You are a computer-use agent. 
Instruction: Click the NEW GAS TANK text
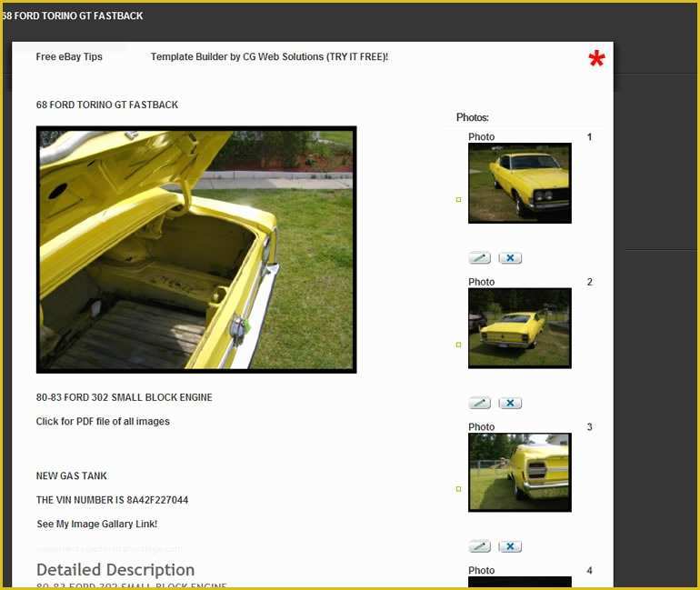pyautogui.click(x=72, y=475)
